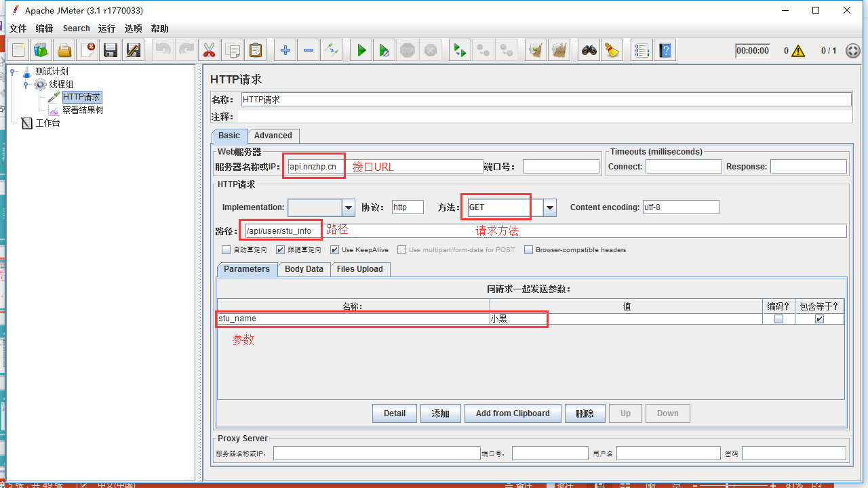The image size is (868, 488).
Task: Click the Help question mark icon
Action: pos(665,50)
